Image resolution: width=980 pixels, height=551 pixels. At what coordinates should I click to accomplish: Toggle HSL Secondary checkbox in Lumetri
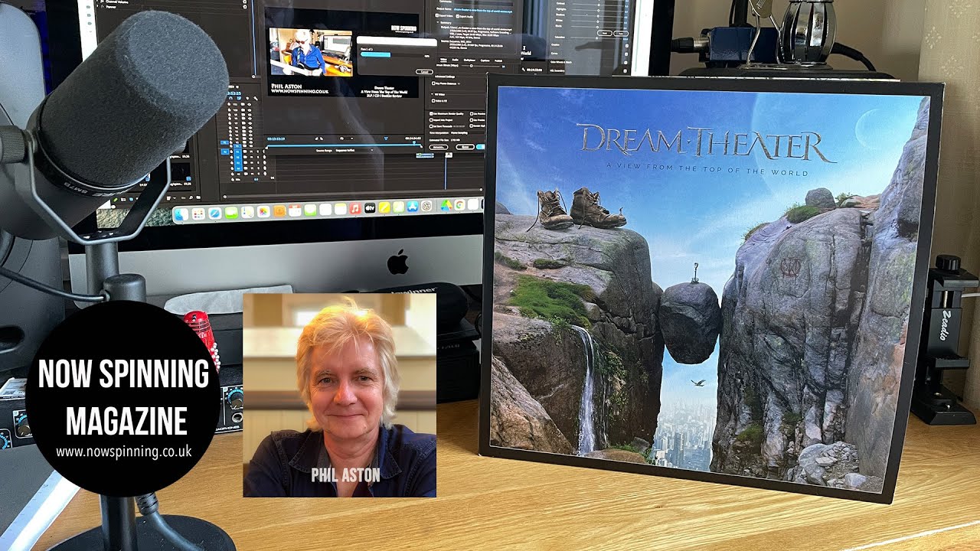pyautogui.click(x=625, y=71)
